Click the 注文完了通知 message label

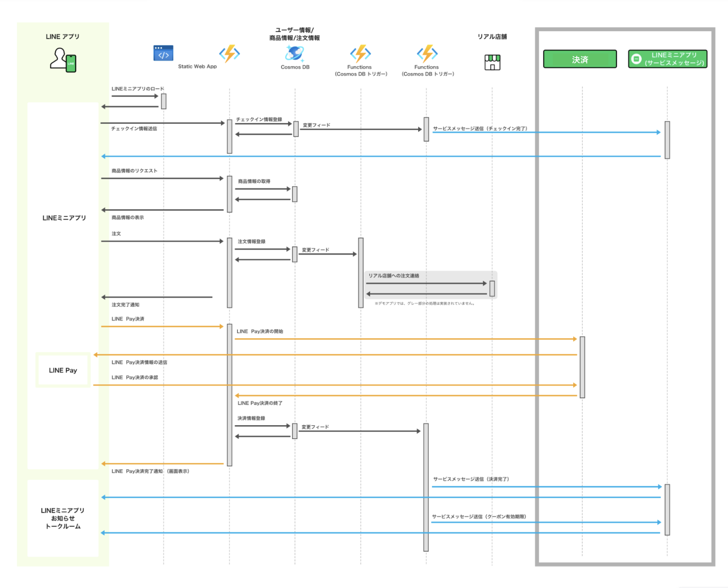coord(125,305)
